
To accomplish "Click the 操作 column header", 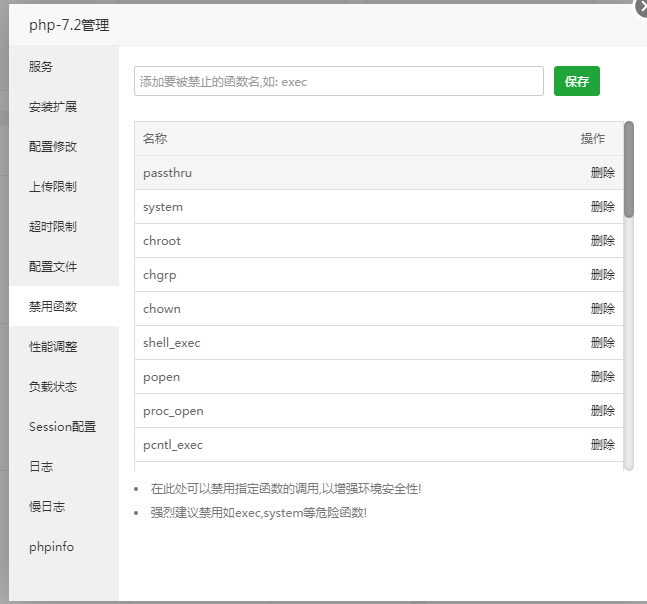I will click(x=593, y=139).
